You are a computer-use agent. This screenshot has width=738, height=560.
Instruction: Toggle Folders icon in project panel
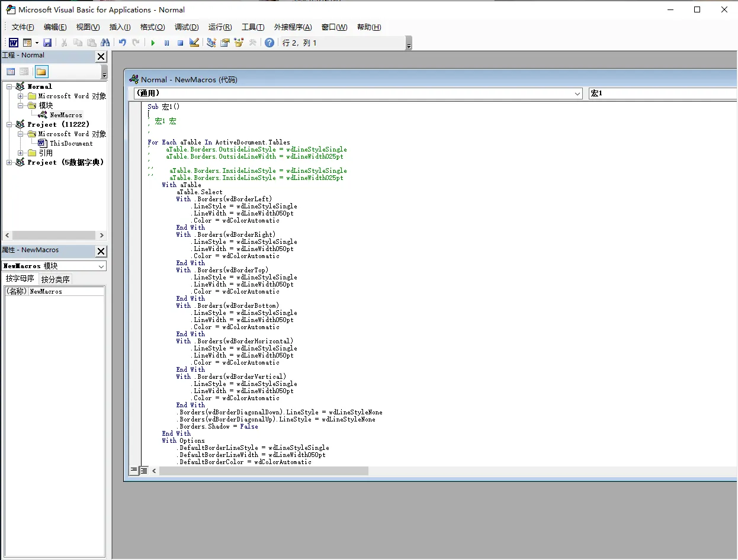point(41,72)
